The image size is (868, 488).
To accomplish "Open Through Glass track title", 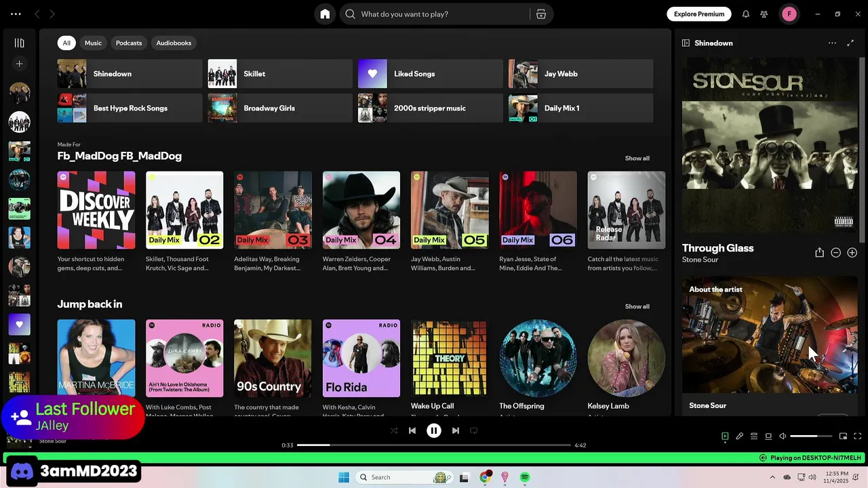I will click(x=717, y=248).
